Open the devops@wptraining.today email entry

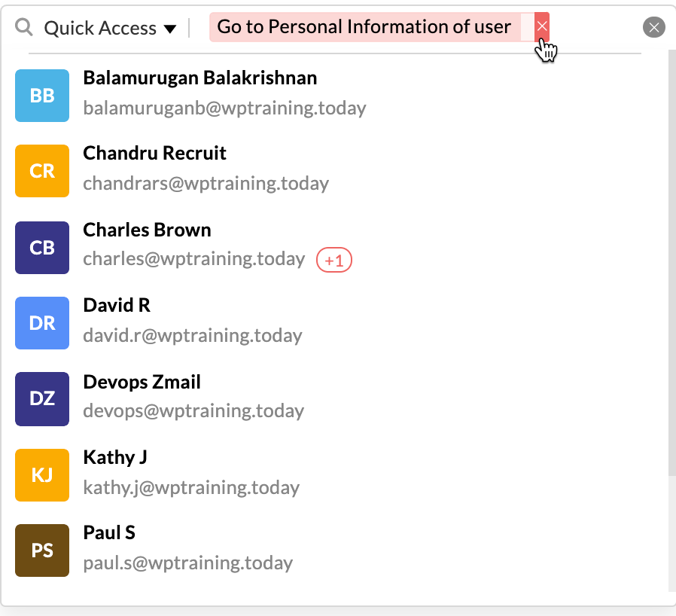coord(193,411)
